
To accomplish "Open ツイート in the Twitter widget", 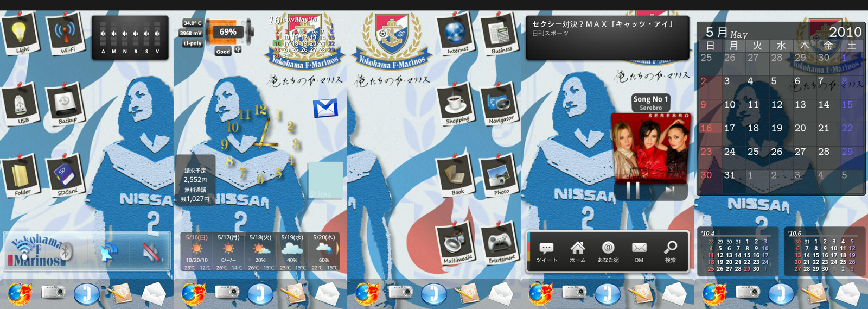I will click(x=546, y=252).
